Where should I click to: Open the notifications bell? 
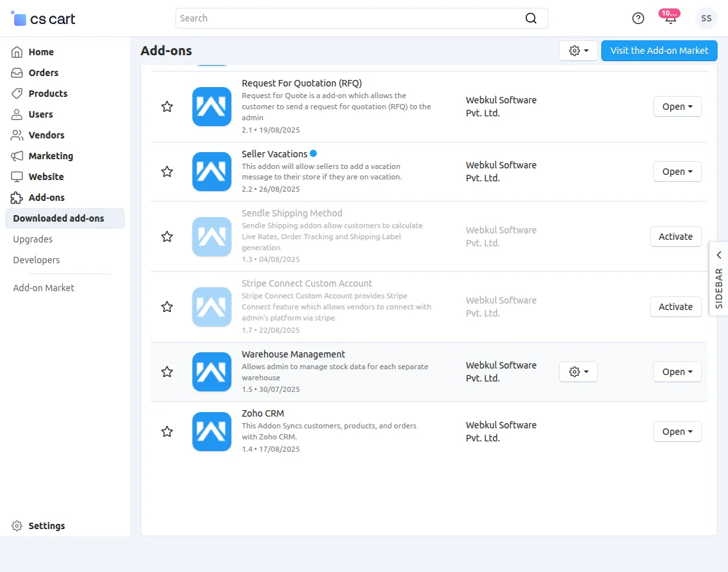(x=670, y=19)
